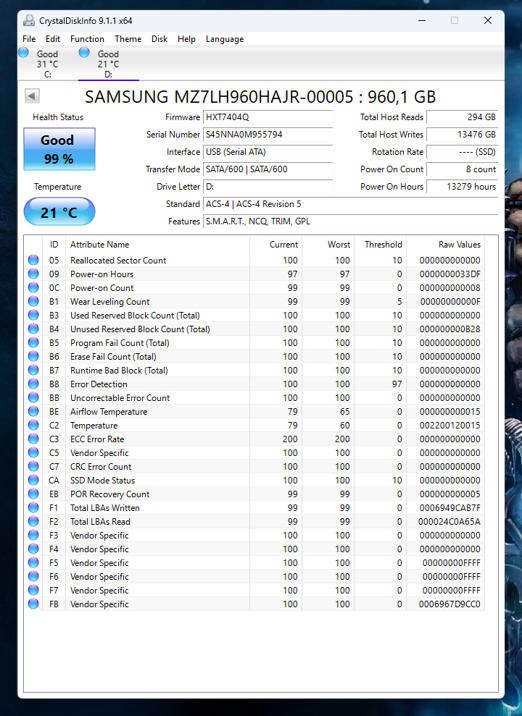Click the Power On Count value
The width and height of the screenshot is (522, 716).
pos(462,169)
